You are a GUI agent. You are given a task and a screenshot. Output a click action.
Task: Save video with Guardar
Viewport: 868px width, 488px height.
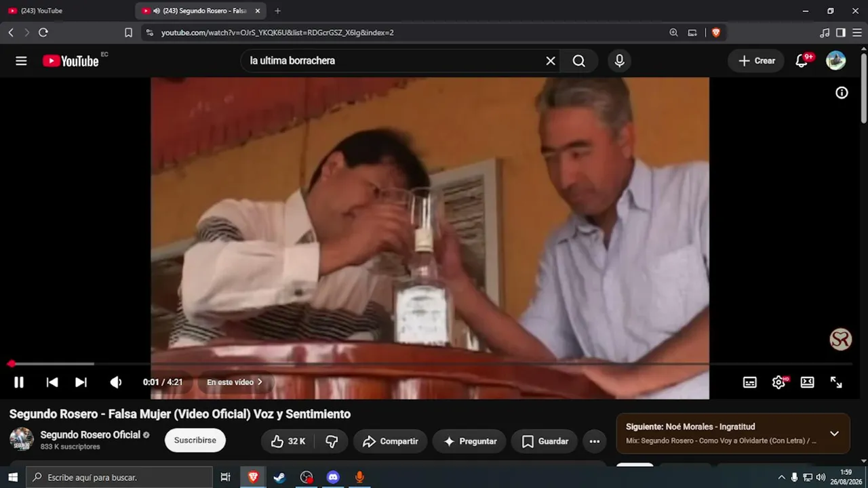tap(545, 441)
